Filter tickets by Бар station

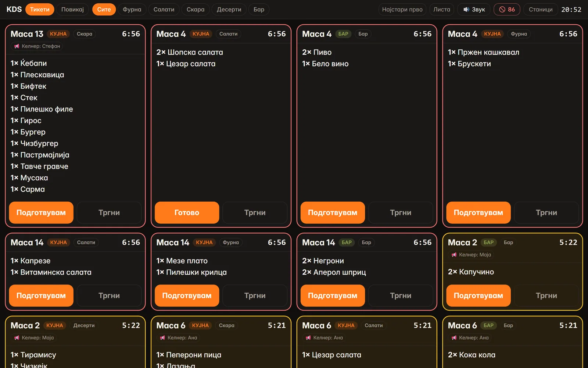click(x=259, y=10)
